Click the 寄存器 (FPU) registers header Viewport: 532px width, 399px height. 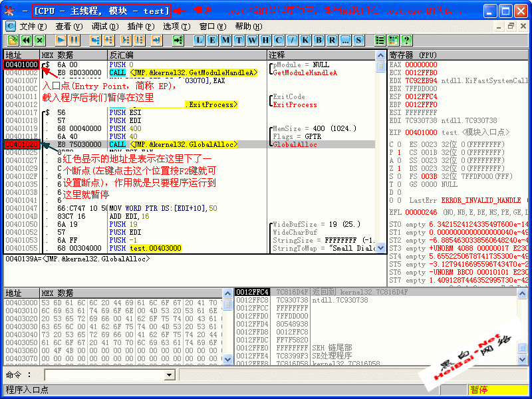[x=459, y=55]
